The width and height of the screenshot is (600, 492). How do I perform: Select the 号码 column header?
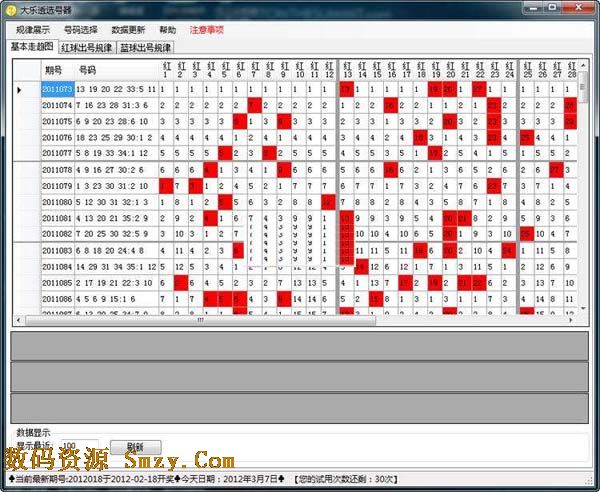click(x=116, y=70)
